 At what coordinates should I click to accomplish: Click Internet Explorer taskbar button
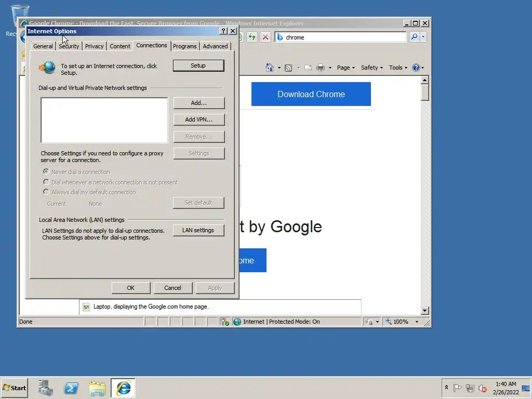click(123, 388)
